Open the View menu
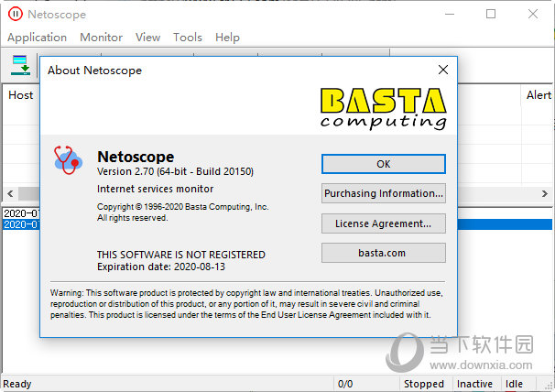 (x=148, y=38)
